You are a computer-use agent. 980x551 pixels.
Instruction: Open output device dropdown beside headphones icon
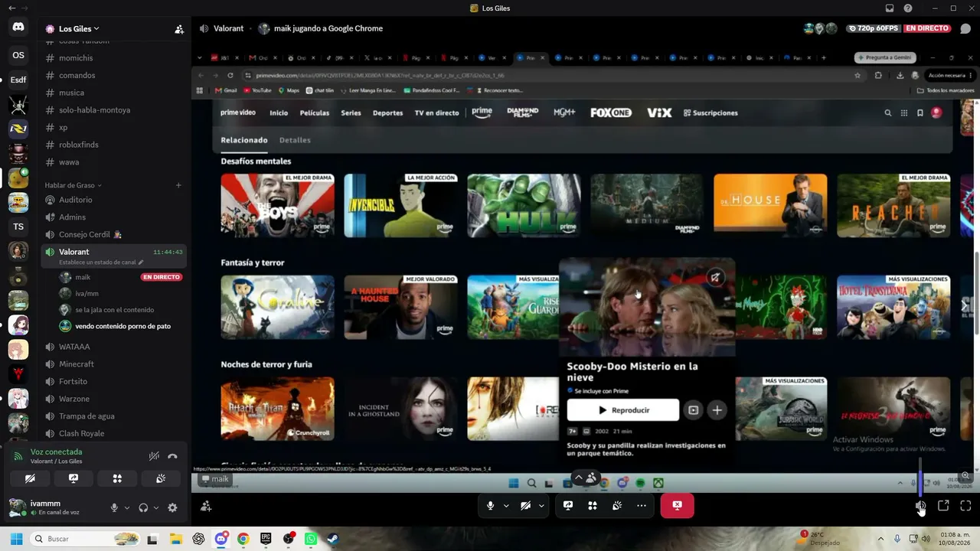pyautogui.click(x=156, y=507)
